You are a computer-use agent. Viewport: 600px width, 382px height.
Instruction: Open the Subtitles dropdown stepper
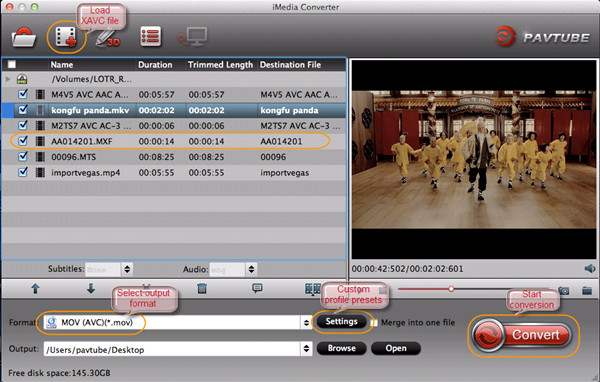tap(127, 269)
